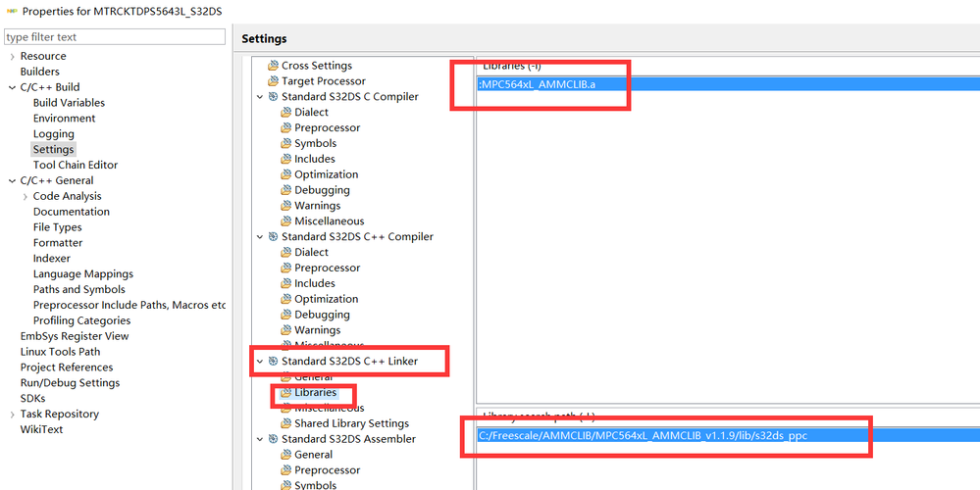Select Build Variables under C/C++ Build
This screenshot has width=980, height=490.
pos(69,103)
